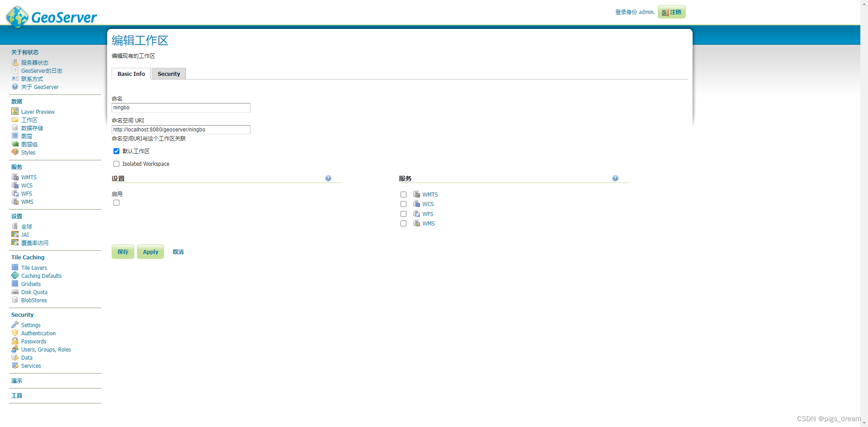Click the WCS service icon in sidebar
This screenshot has height=427, width=868.
tap(15, 185)
